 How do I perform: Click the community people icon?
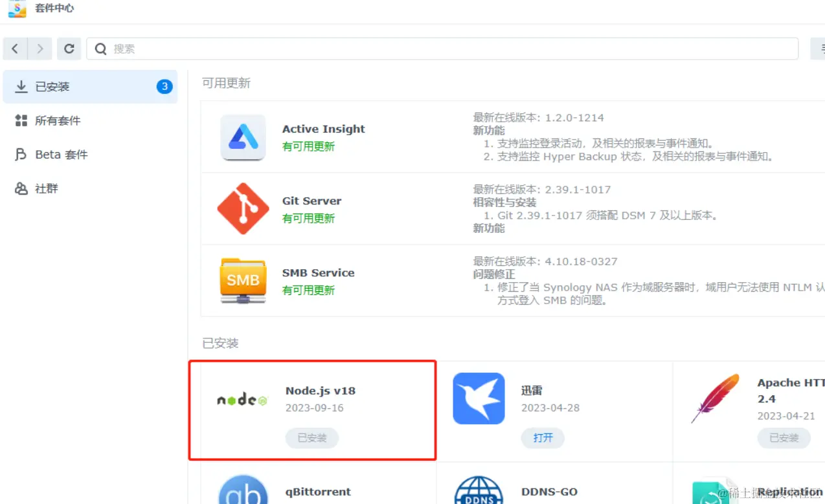(x=21, y=189)
